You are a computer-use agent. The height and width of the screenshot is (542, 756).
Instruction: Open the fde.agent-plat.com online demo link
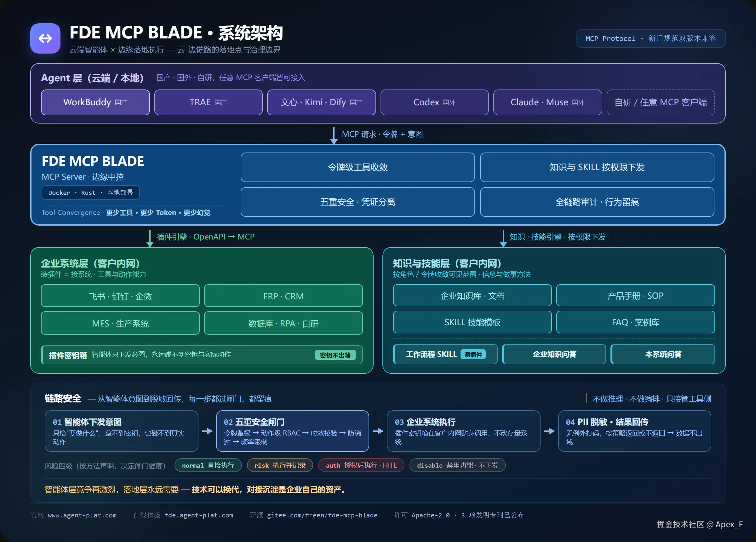199,515
